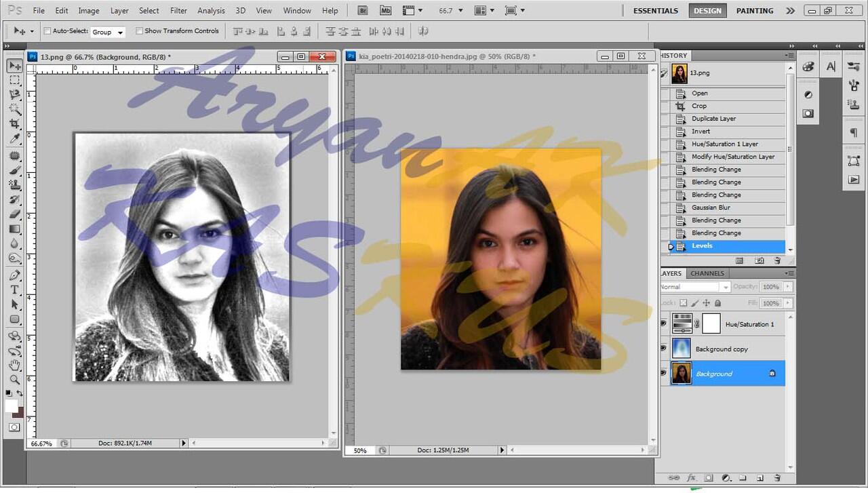Select the Spot Healing Brush tool

(14, 156)
